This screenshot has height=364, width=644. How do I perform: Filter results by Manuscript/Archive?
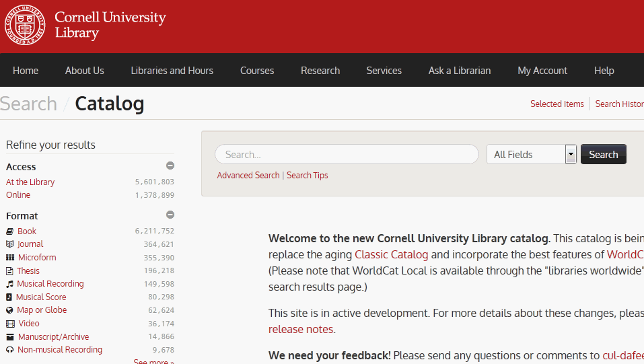53,337
